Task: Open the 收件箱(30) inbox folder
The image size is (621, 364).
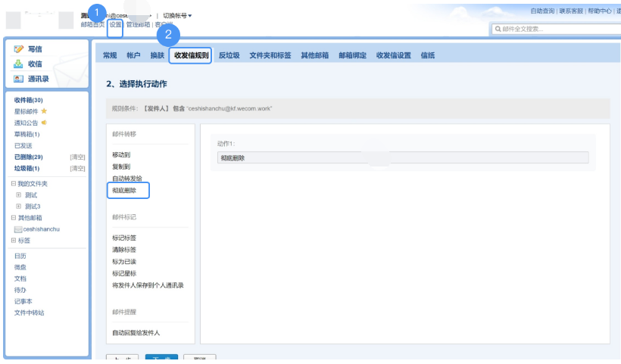Action: 29,100
